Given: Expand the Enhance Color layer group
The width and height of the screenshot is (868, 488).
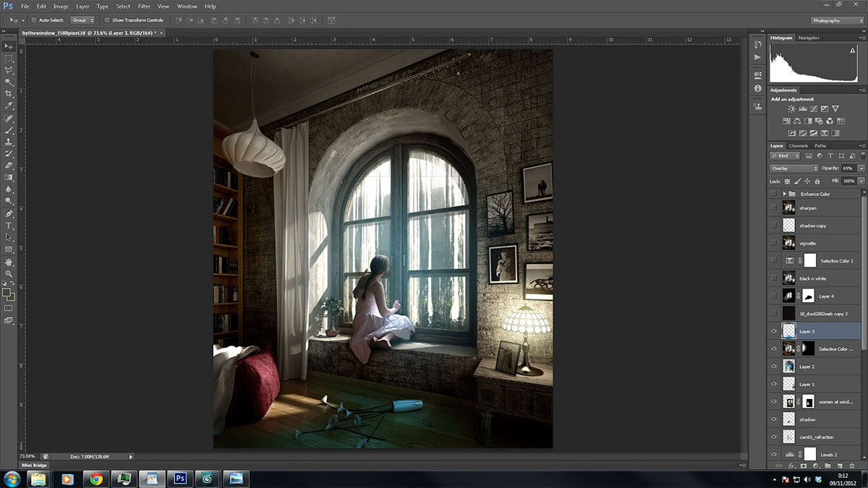Looking at the screenshot, I should pos(784,194).
